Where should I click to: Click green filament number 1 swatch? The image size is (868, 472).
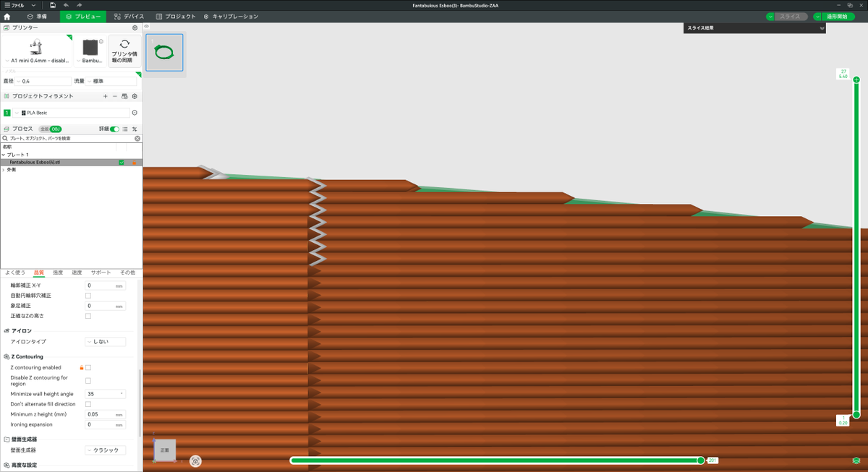point(7,113)
